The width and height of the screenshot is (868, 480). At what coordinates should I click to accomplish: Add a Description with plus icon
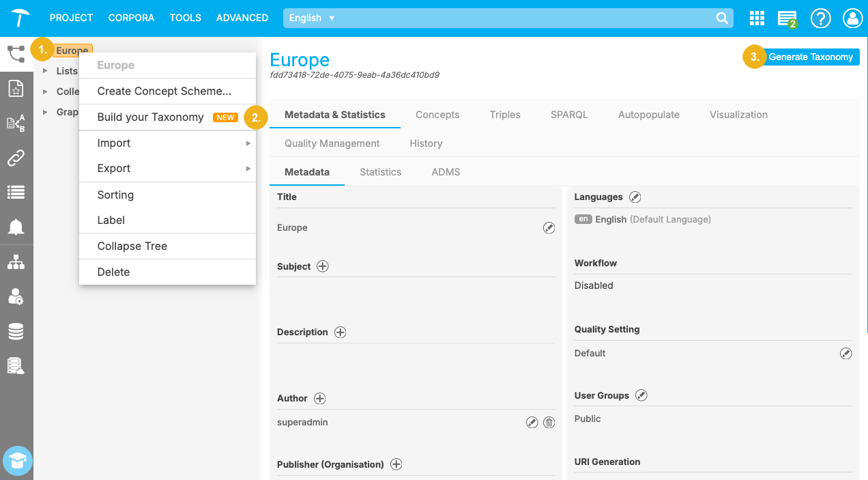click(340, 332)
